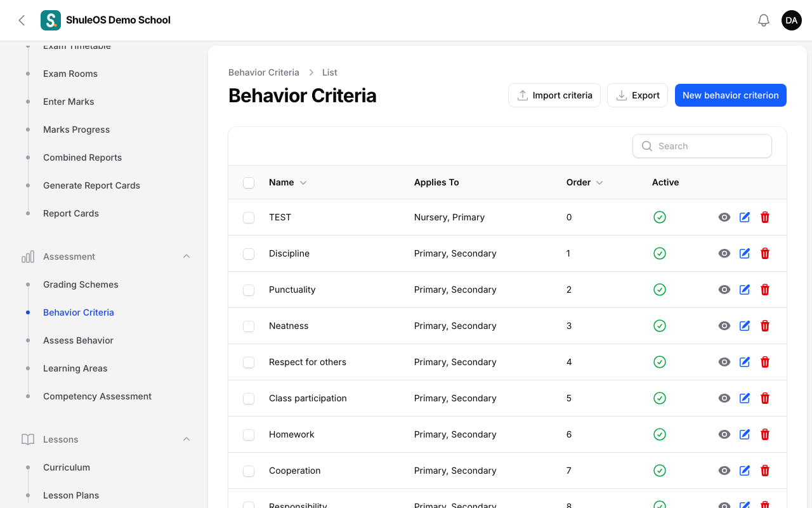The image size is (812, 508).
Task: Export the behavior criteria list
Action: 638,95
